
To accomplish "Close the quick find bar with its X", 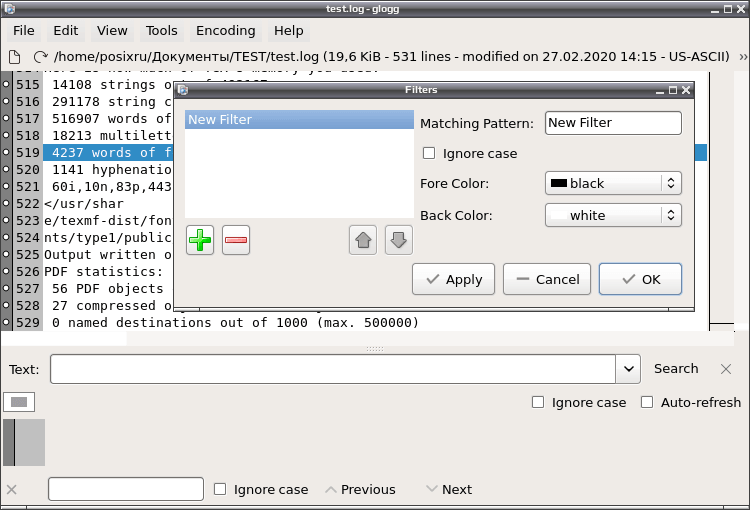I will (12, 489).
